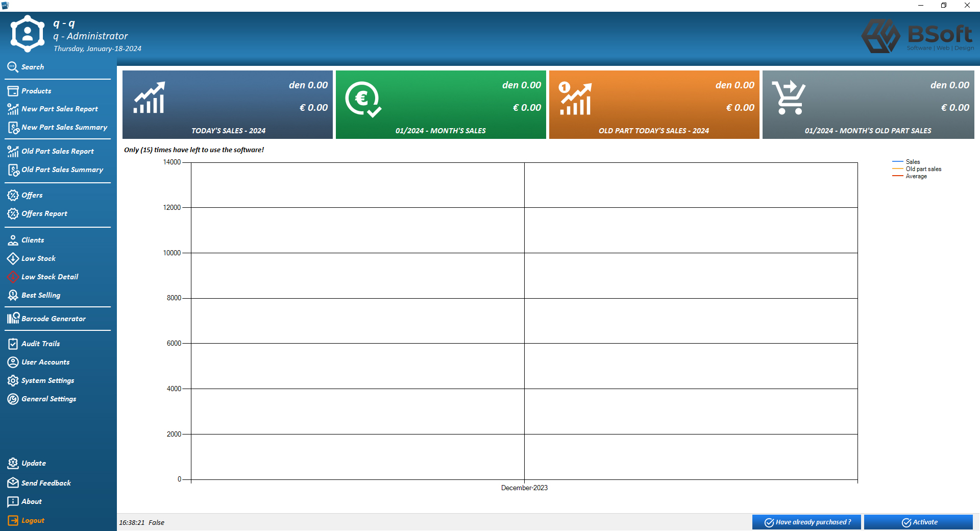980x531 pixels.
Task: Click the 01/2024 - MONTH'S SALES card title
Action: pyautogui.click(x=440, y=131)
